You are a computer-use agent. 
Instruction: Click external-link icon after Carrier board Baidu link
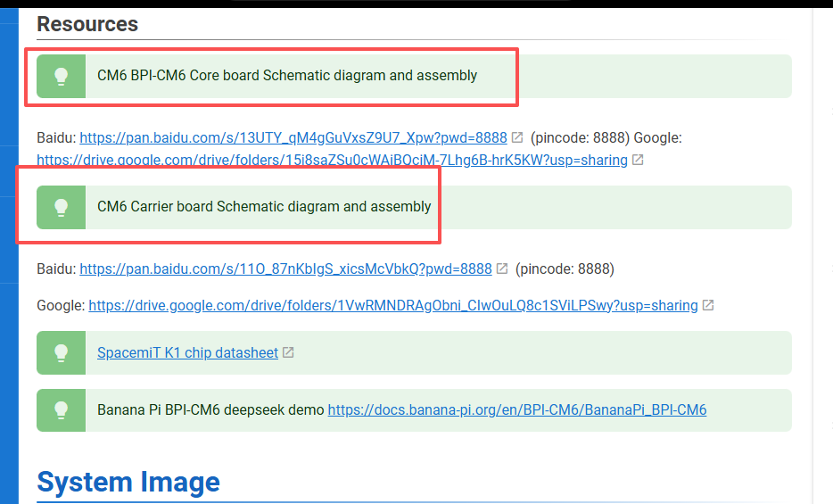pyautogui.click(x=502, y=269)
